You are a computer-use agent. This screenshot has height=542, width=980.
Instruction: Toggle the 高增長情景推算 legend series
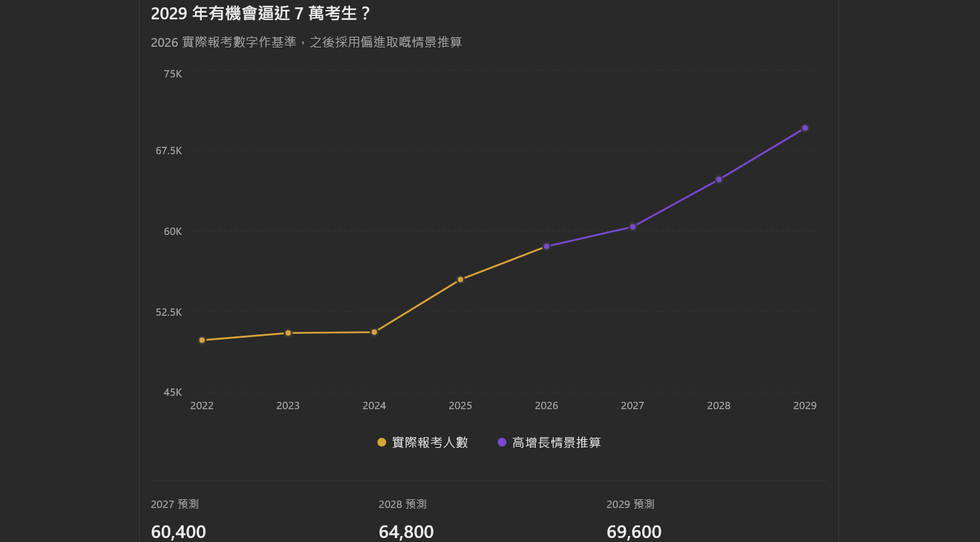coord(549,443)
